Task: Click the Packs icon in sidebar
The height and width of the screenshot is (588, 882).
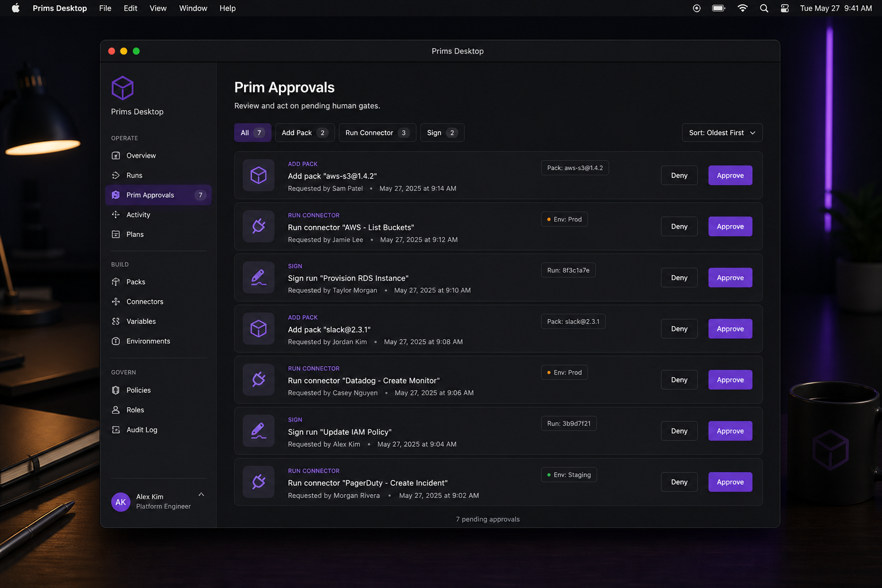Action: 116,282
